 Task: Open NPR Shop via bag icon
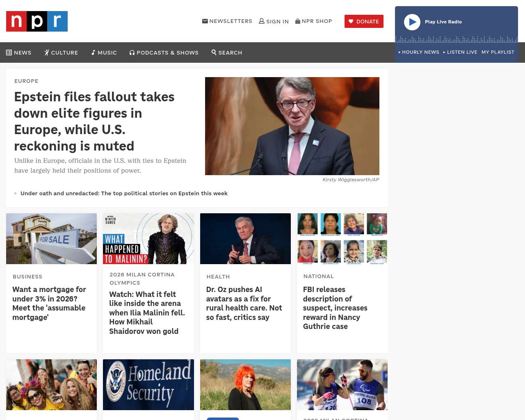tap(298, 21)
